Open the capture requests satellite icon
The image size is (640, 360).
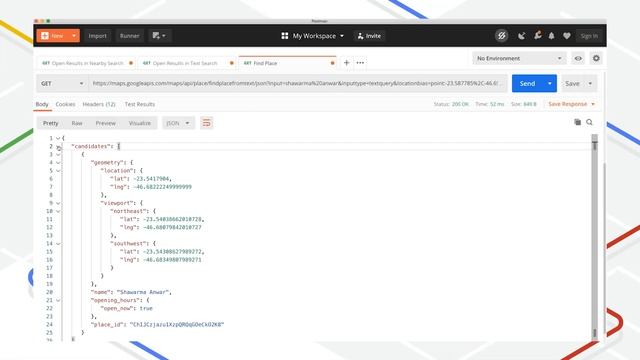pos(521,36)
